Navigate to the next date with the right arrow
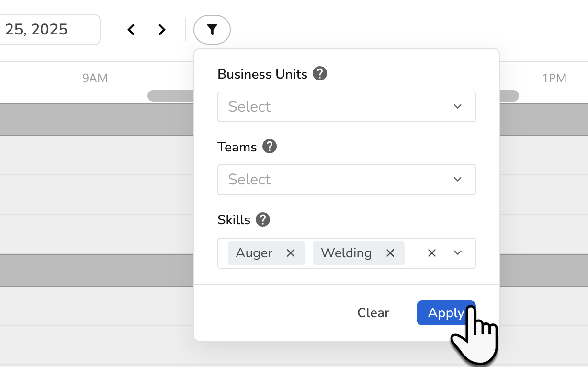The image size is (588, 367). (161, 29)
